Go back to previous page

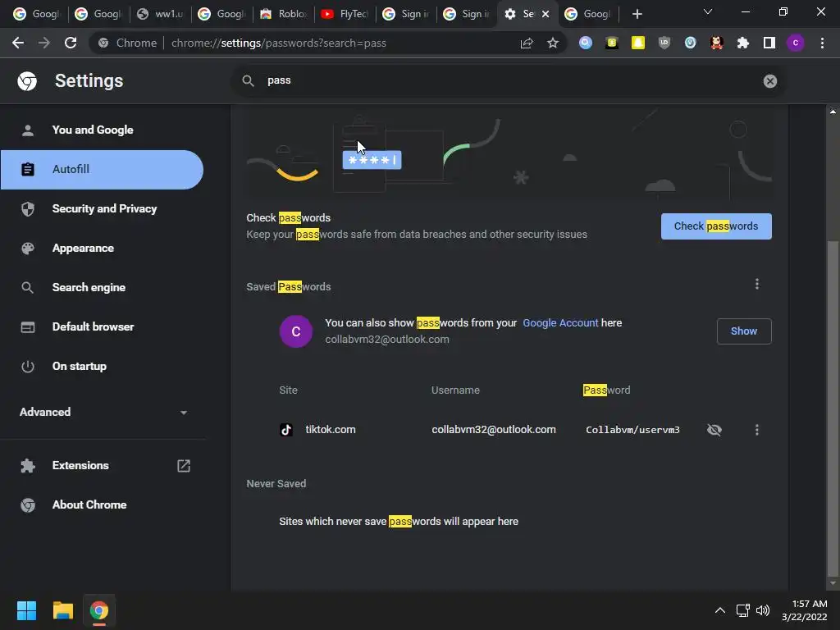click(18, 43)
